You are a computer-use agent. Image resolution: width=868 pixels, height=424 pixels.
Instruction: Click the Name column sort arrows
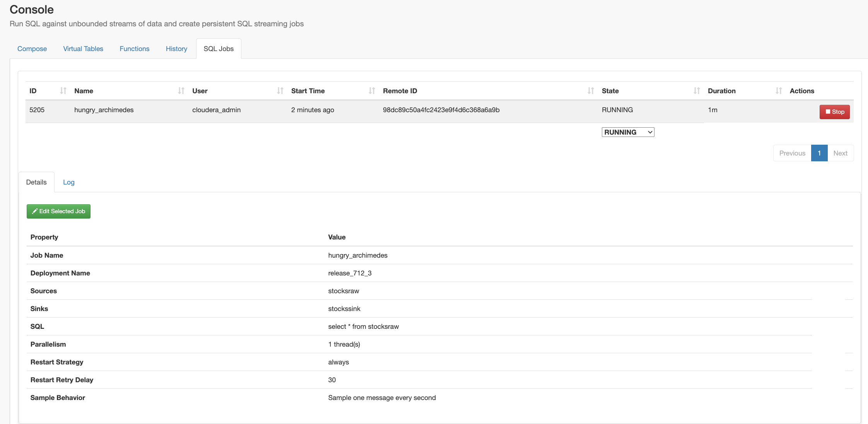click(x=181, y=91)
